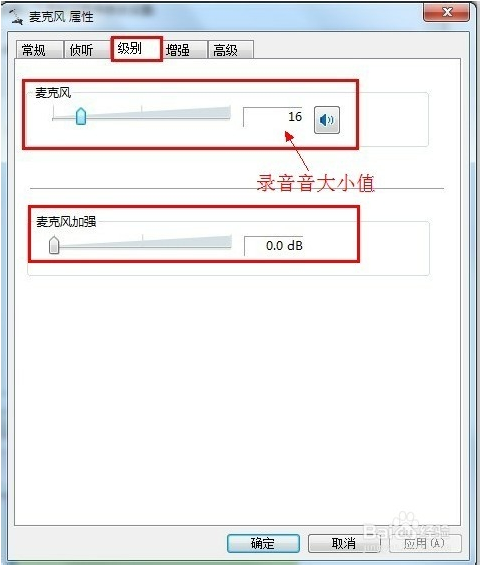The image size is (481, 567).
Task: Click the boost value field showing 0.0 dB
Action: point(274,246)
